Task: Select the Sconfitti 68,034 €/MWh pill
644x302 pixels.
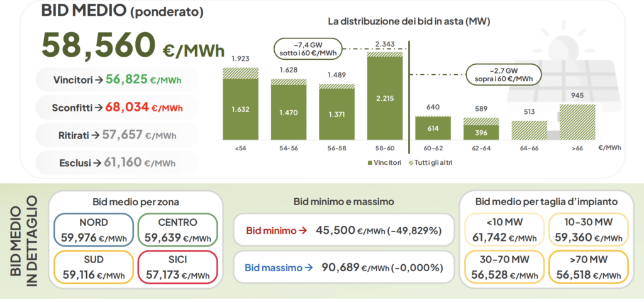Action: [116, 108]
